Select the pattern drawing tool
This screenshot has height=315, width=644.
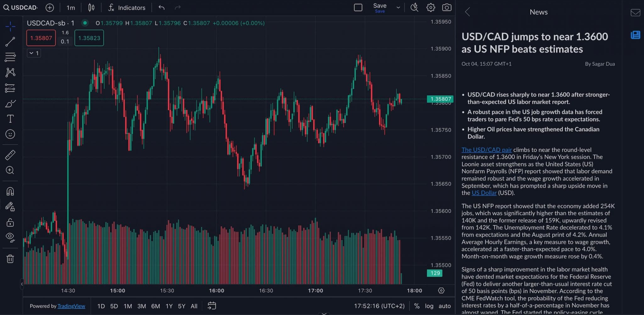[10, 72]
